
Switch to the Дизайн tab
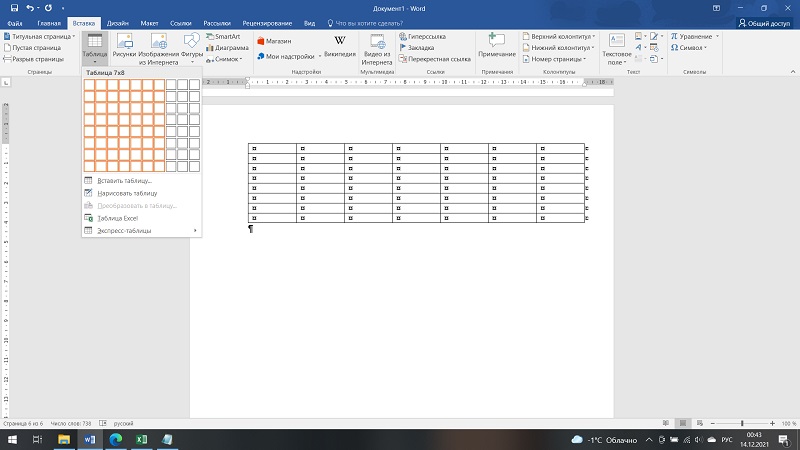coord(117,21)
